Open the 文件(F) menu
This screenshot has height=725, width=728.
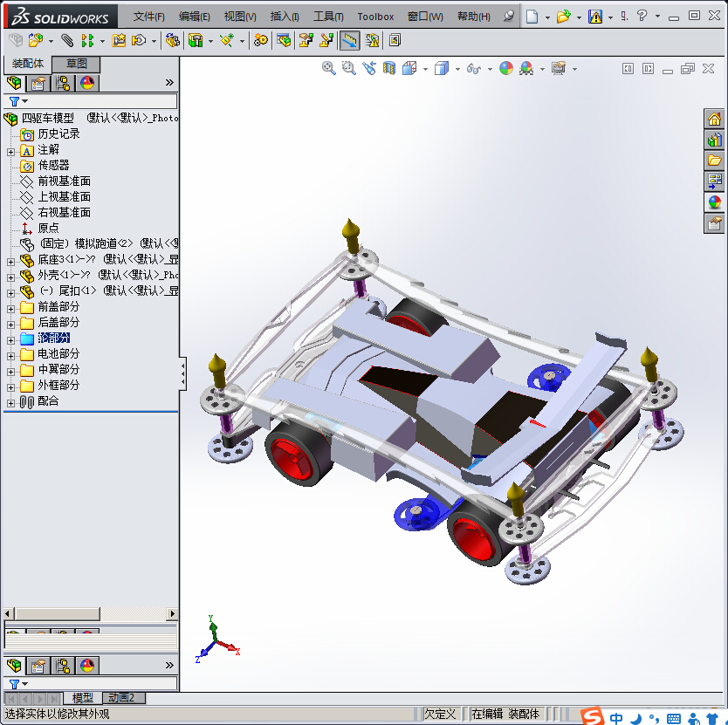point(148,17)
